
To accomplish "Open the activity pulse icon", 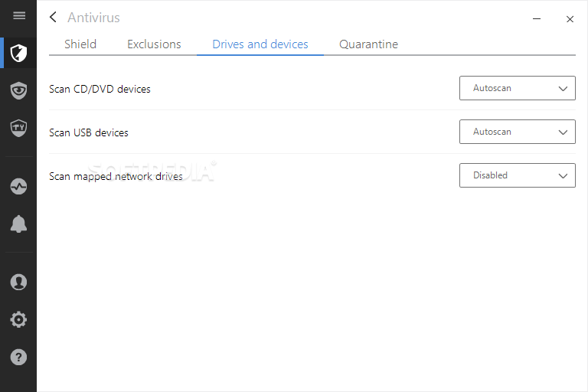I will pyautogui.click(x=18, y=186).
